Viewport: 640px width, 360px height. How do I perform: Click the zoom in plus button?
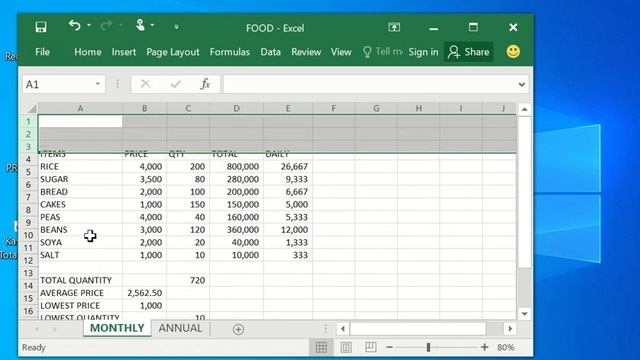[484, 347]
